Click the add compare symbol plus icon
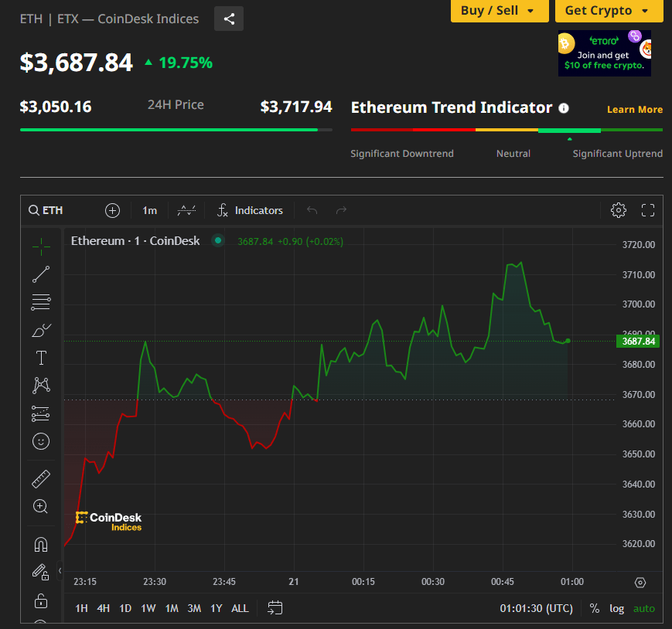The height and width of the screenshot is (629, 672). click(112, 210)
